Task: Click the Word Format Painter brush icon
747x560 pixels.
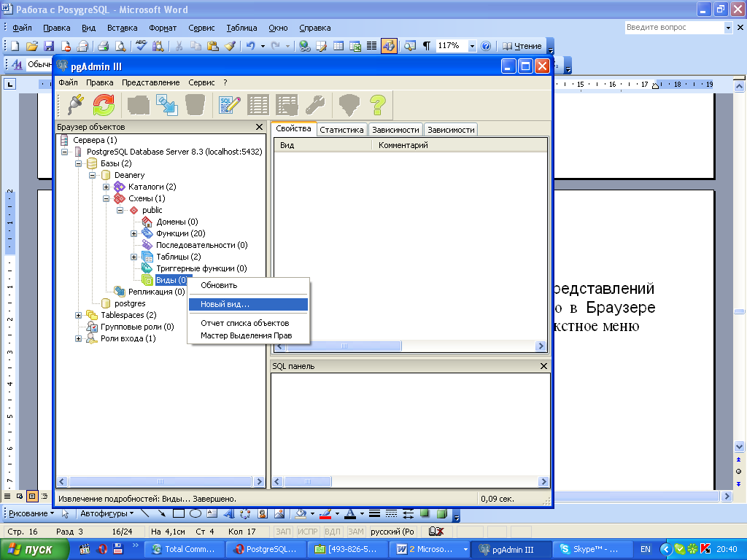Action: pos(230,46)
